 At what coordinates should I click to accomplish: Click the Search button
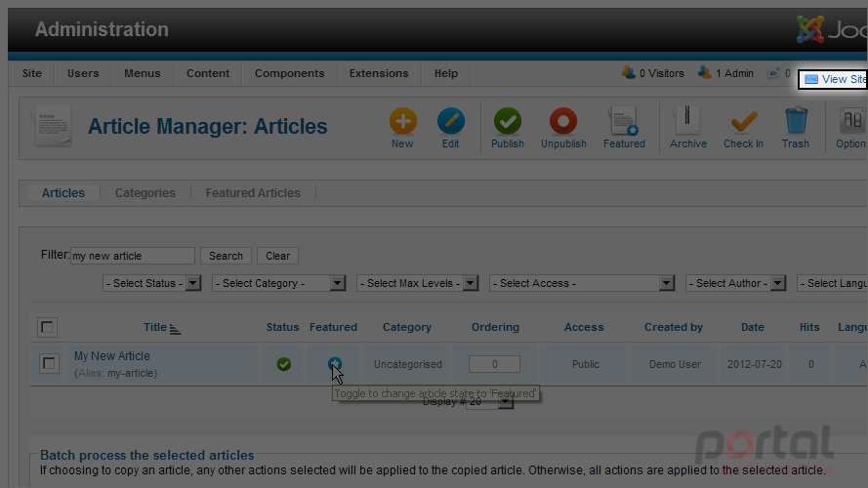point(226,256)
